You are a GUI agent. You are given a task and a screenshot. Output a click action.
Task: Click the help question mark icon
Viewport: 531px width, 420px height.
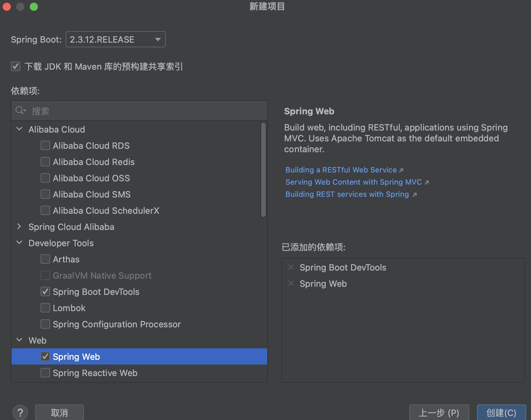click(x=20, y=413)
